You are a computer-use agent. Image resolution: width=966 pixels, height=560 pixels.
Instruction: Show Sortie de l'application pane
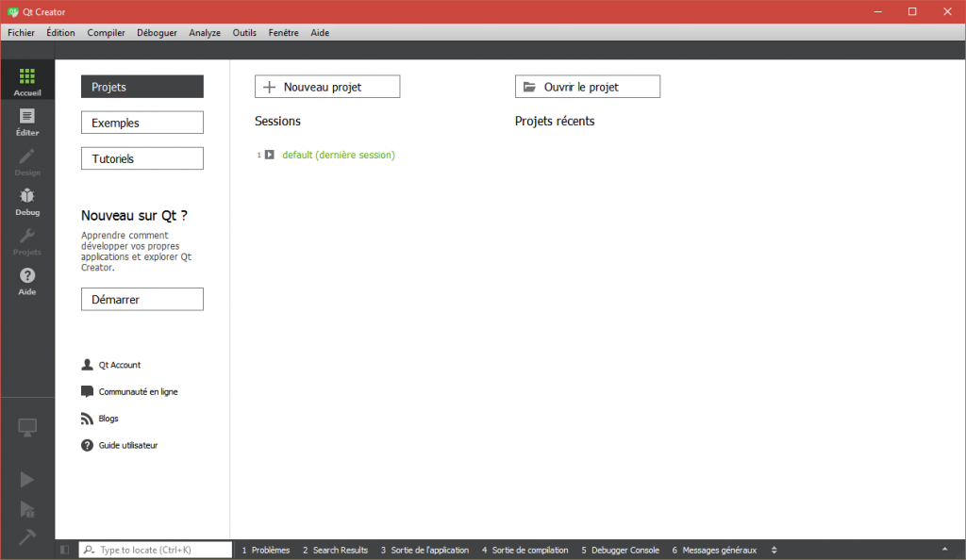(425, 551)
